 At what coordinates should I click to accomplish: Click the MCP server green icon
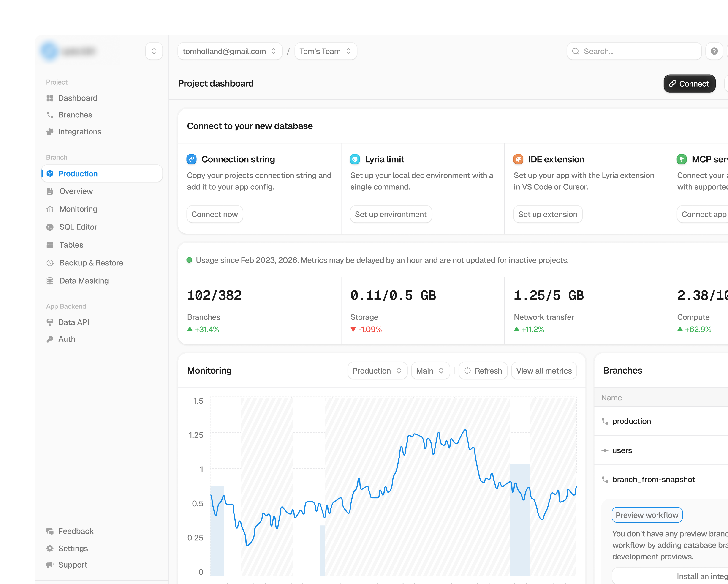coord(682,159)
